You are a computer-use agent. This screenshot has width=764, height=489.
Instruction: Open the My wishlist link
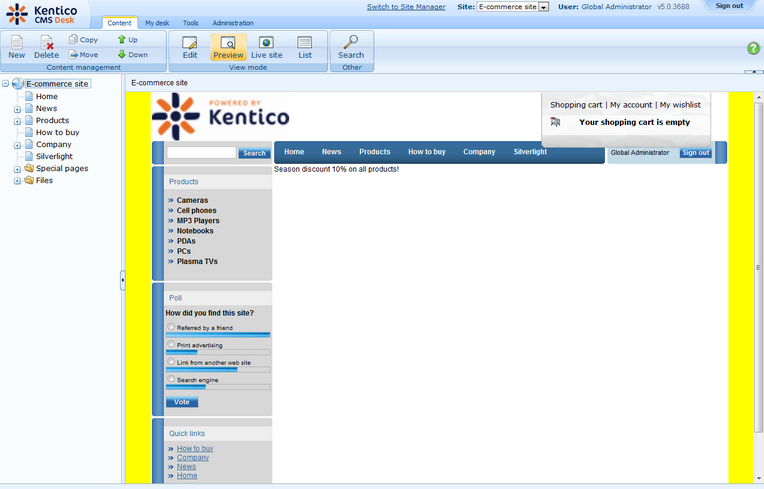(680, 105)
